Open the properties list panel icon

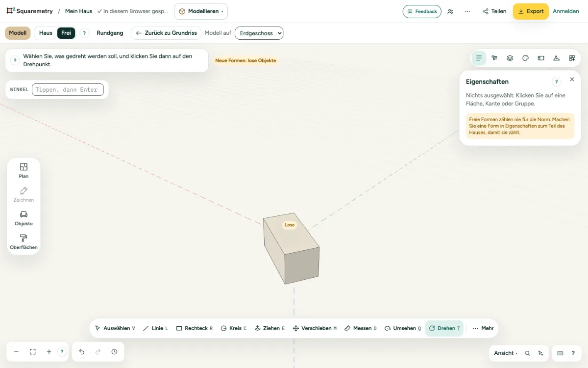coord(479,58)
